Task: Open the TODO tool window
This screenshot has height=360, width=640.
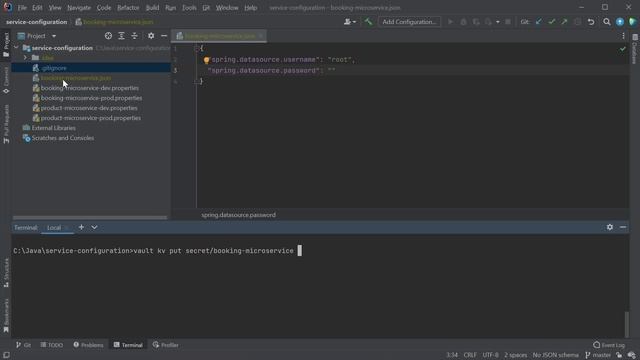Action: 52,345
